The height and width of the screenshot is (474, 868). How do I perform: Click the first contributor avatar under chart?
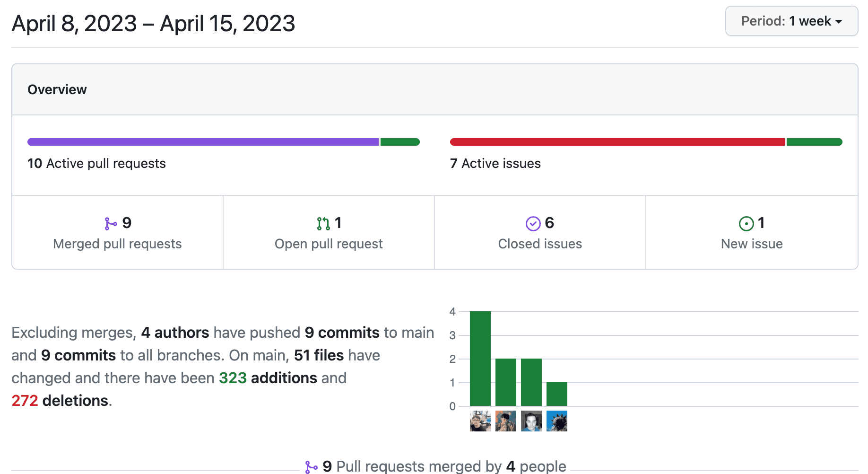tap(480, 421)
